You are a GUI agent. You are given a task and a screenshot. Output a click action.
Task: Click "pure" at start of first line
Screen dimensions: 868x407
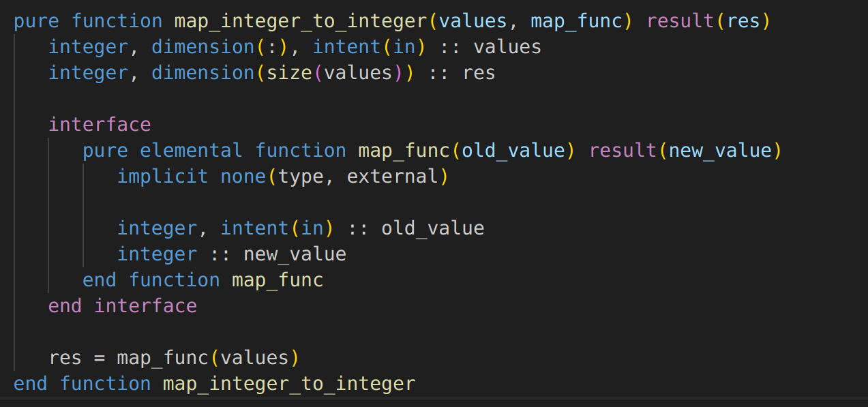coord(37,21)
